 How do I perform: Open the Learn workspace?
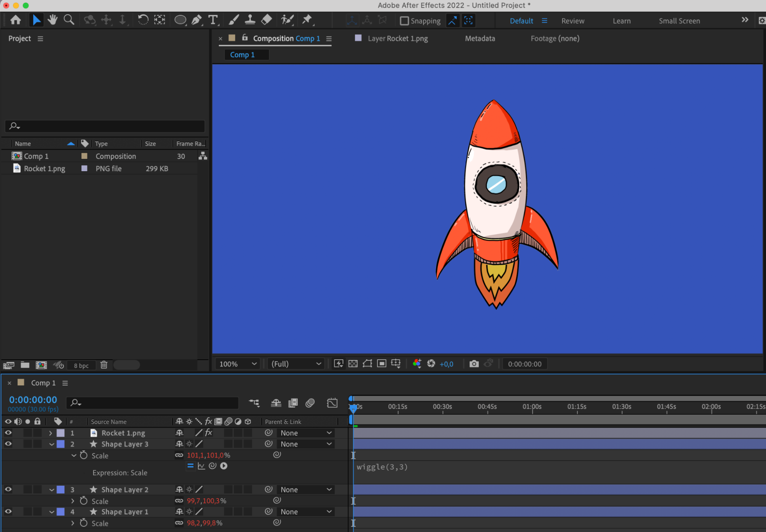(x=621, y=21)
